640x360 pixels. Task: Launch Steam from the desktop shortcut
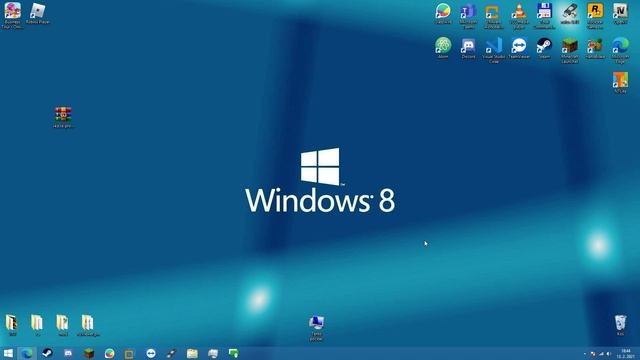click(544, 48)
